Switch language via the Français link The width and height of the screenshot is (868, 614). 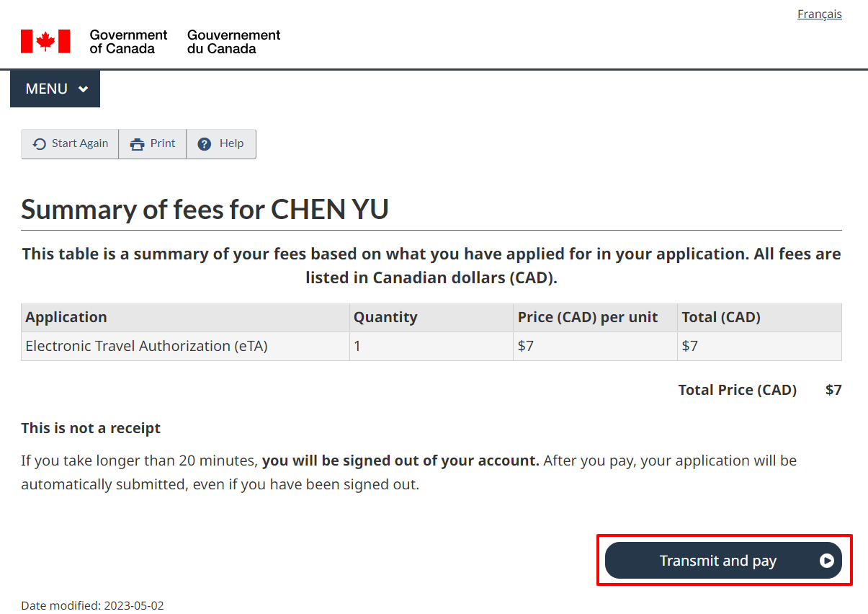820,14
